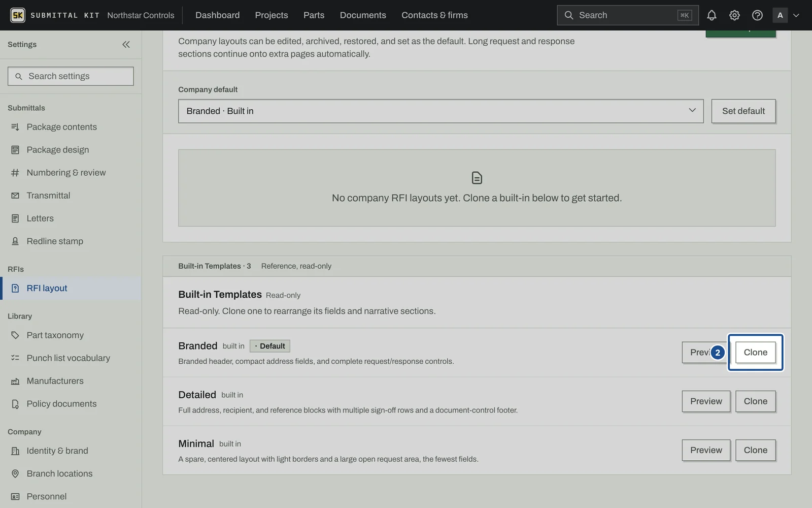Open the help question mark icon
Image resolution: width=812 pixels, height=508 pixels.
click(x=757, y=15)
